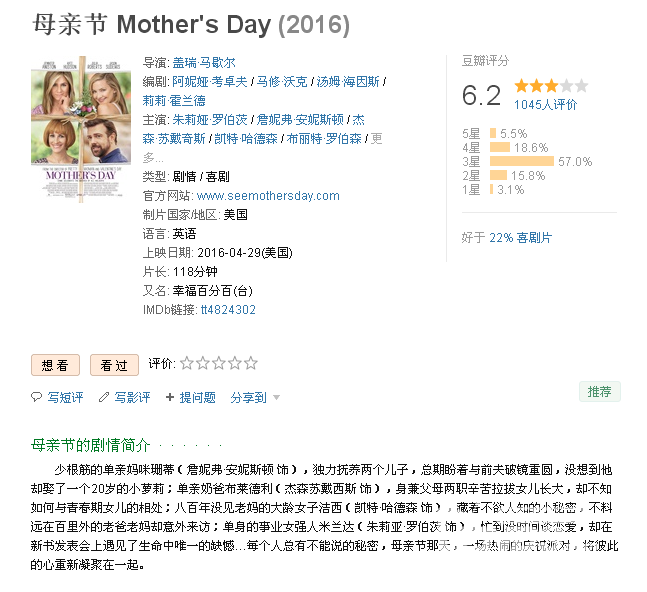Image resolution: width=647 pixels, height=592 pixels.
Task: Open the 22% 喜剧片 comparison link
Action: 520,238
